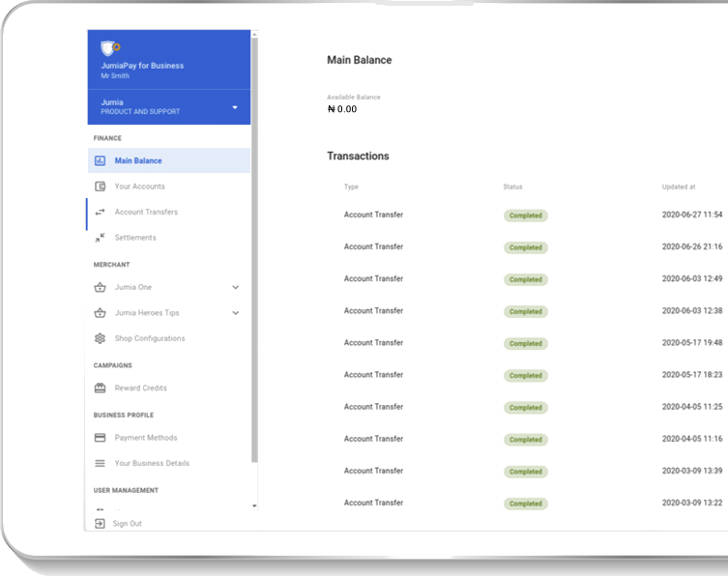The width and height of the screenshot is (728, 576).
Task: Click the ₦ 0.00 available balance value
Action: point(342,109)
